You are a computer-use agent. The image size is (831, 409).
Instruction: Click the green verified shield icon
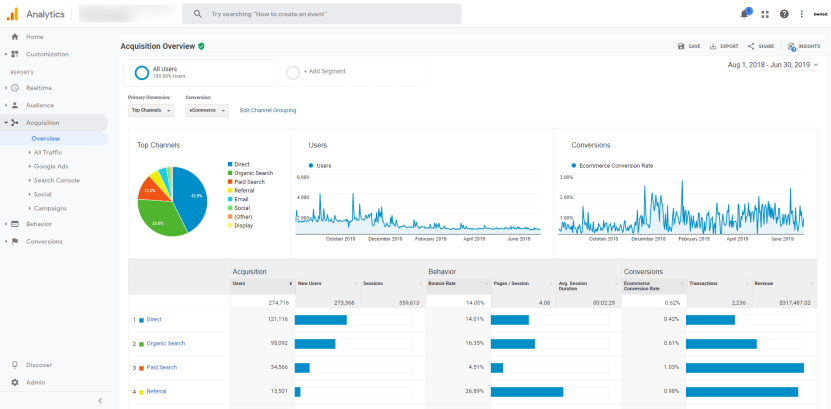(x=201, y=47)
